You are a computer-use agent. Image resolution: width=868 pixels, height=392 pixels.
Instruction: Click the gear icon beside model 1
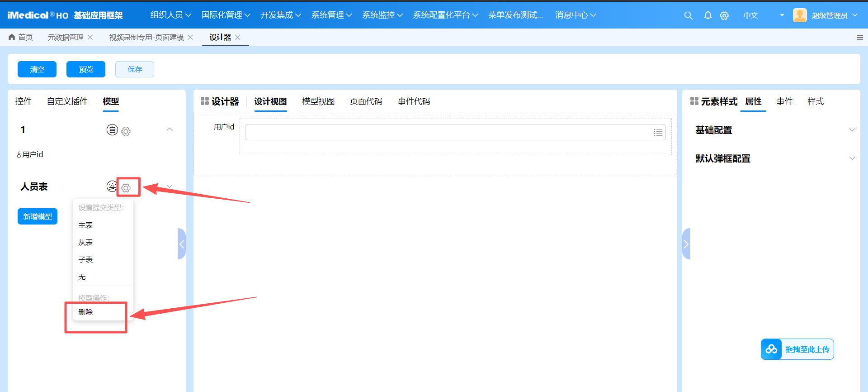click(x=126, y=131)
